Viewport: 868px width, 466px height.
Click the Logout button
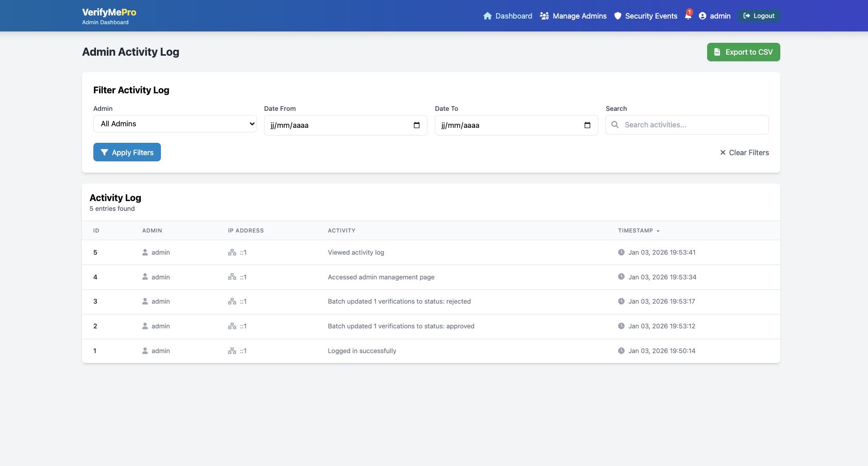759,16
